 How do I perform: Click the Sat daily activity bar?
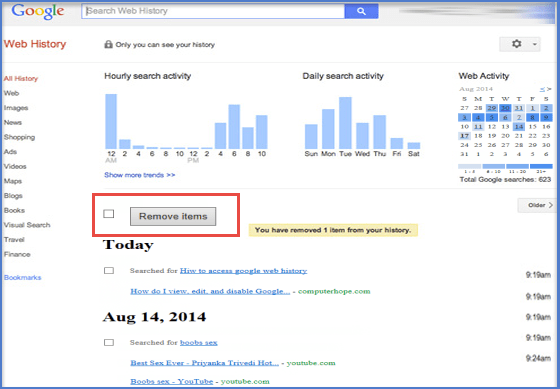[414, 146]
